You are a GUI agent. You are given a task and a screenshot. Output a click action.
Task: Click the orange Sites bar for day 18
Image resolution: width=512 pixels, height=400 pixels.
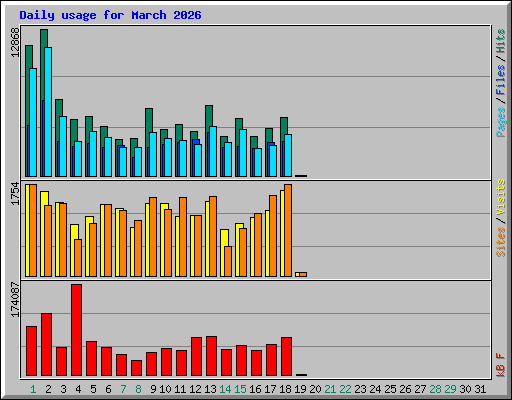point(288,230)
